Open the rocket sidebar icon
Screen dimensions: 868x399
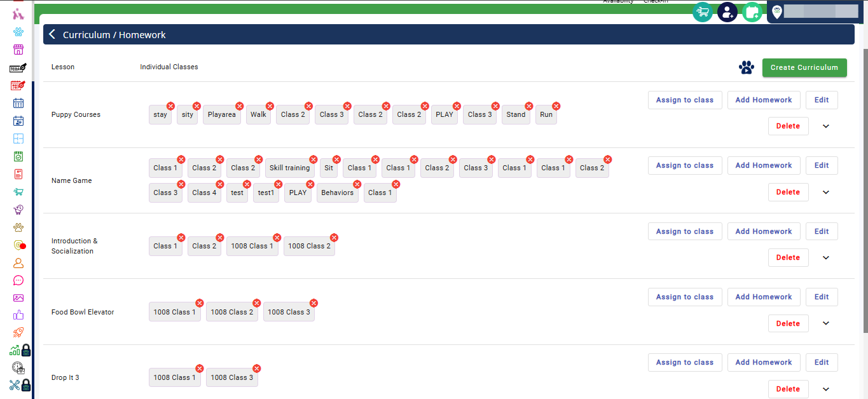point(18,332)
